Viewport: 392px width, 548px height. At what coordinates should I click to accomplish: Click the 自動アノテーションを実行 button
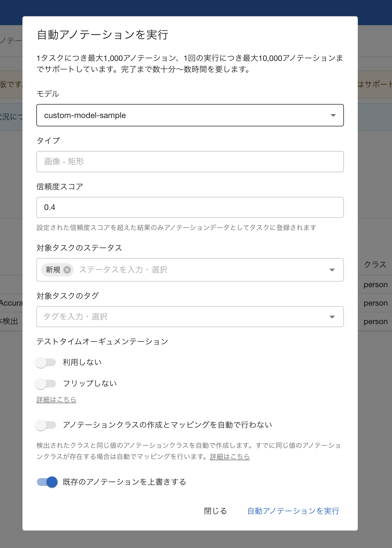[x=293, y=511]
